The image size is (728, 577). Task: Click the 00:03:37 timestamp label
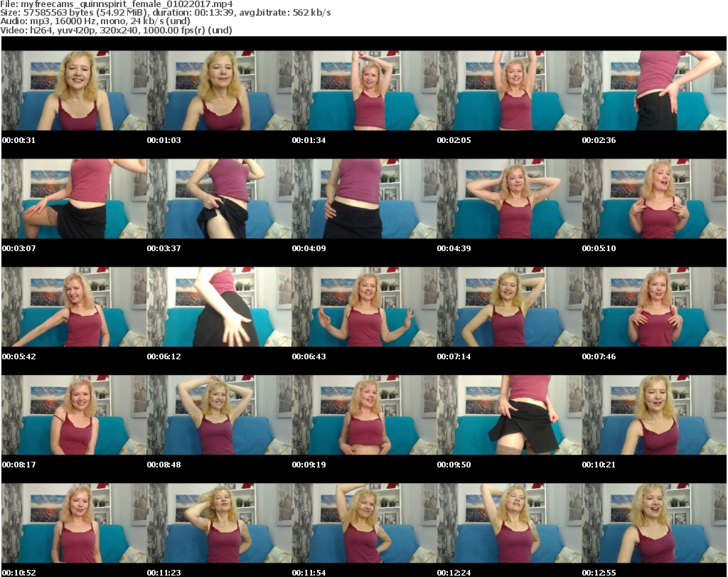164,248
